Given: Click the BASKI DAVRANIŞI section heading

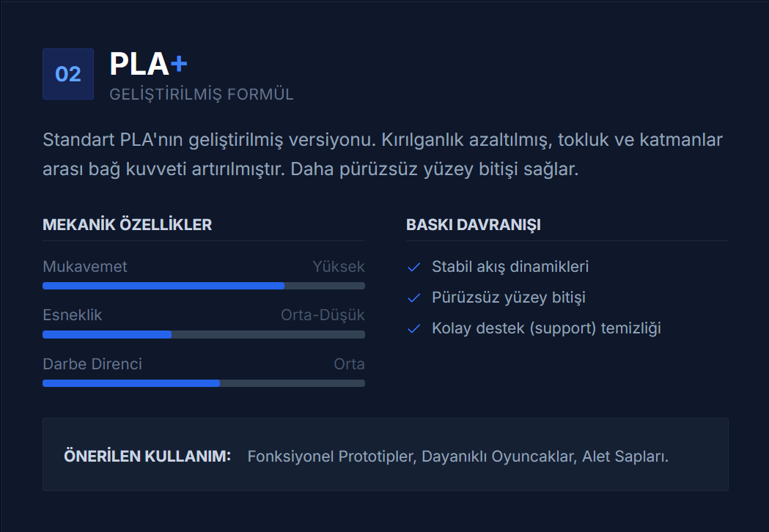Looking at the screenshot, I should pos(474,225).
